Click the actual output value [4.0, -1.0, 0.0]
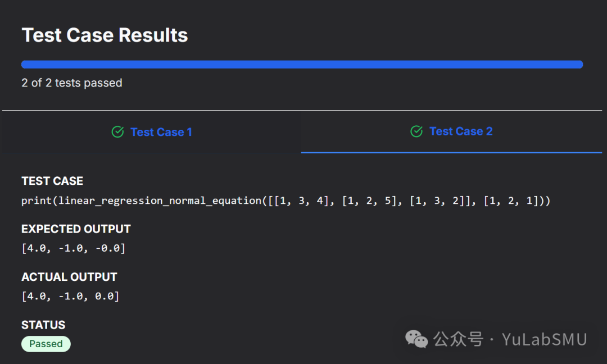This screenshot has width=607, height=364. [70, 296]
